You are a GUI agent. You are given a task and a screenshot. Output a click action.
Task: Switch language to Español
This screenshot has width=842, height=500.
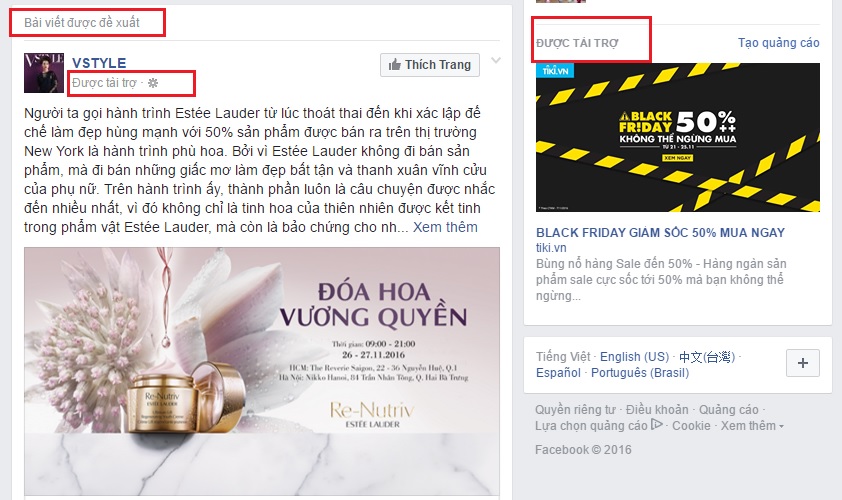tap(558, 373)
